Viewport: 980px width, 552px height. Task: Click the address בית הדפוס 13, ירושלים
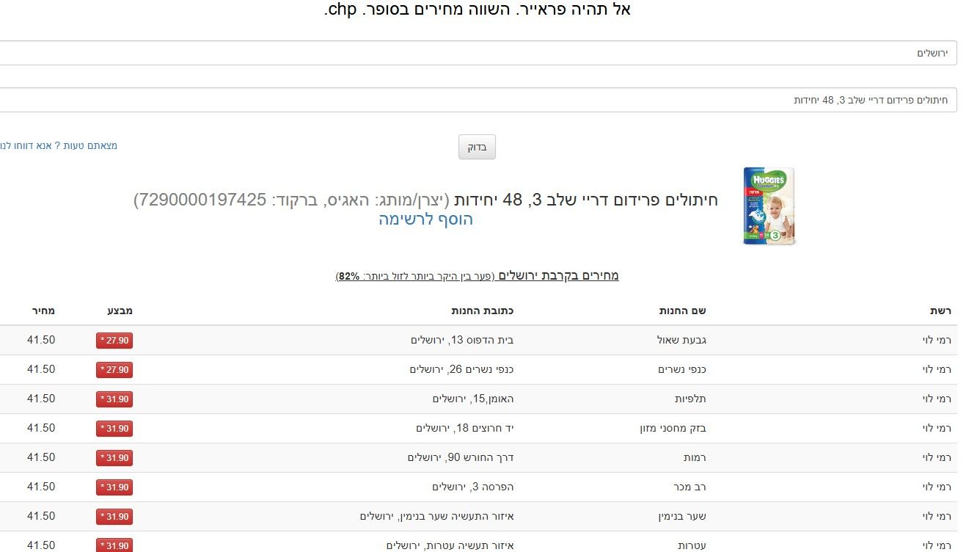462,340
